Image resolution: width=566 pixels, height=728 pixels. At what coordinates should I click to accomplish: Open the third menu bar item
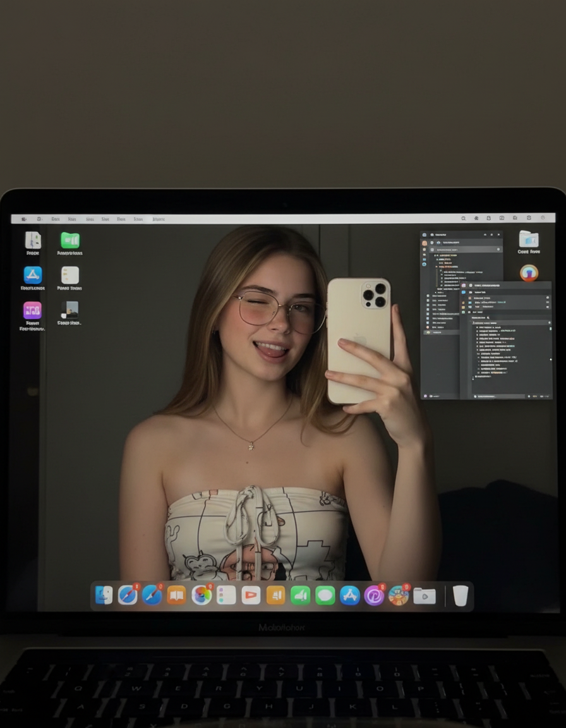pos(56,219)
